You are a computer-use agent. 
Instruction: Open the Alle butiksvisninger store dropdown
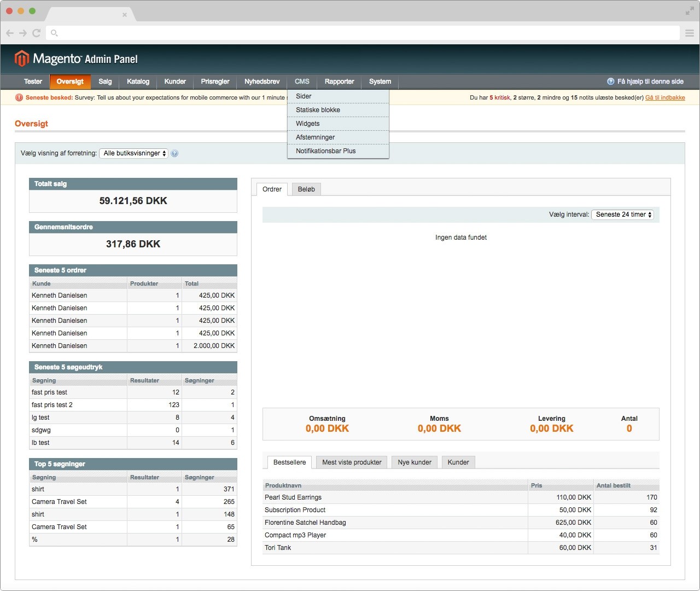click(x=133, y=154)
